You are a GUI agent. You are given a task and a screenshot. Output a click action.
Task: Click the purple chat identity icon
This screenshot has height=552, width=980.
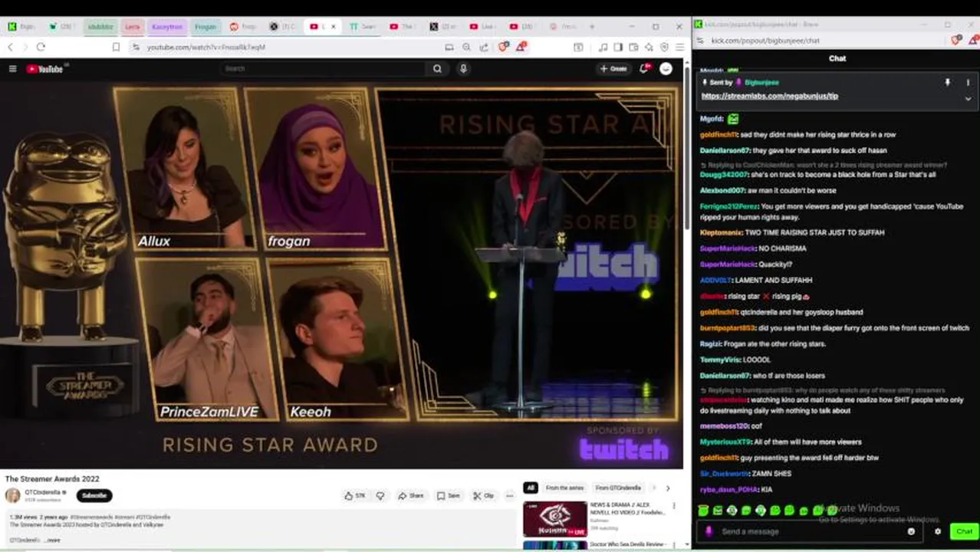[709, 531]
